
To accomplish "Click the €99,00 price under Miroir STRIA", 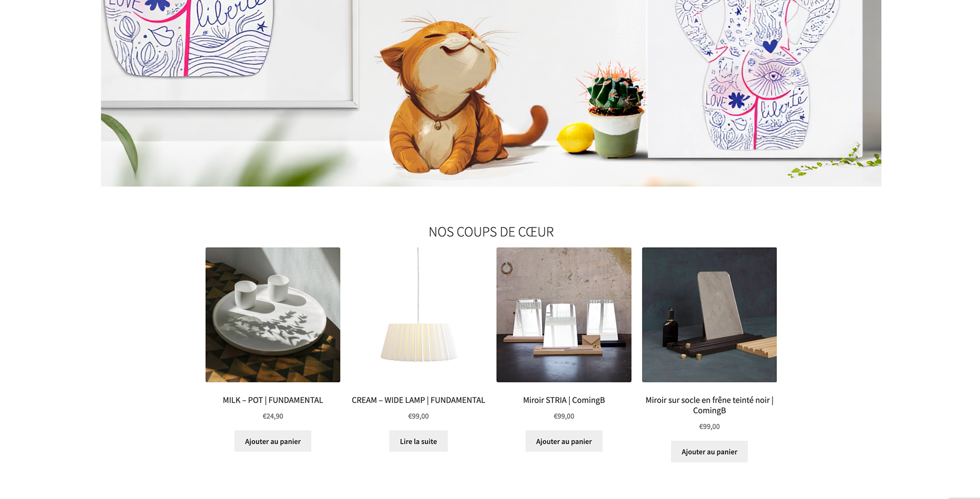I will [563, 416].
